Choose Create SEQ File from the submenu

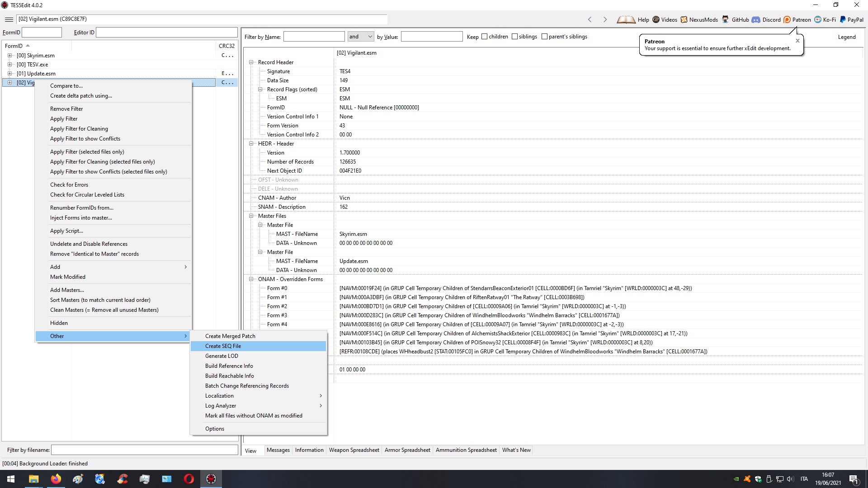point(258,346)
